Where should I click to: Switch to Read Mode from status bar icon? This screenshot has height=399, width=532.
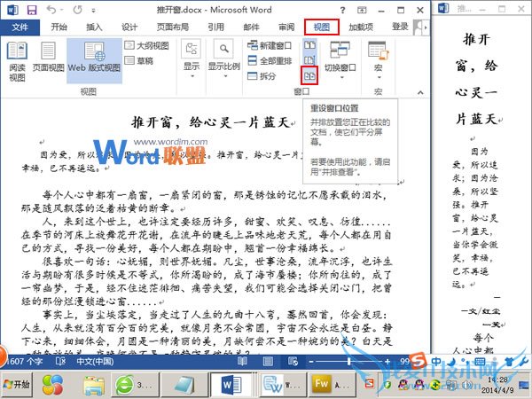pyautogui.click(x=242, y=362)
